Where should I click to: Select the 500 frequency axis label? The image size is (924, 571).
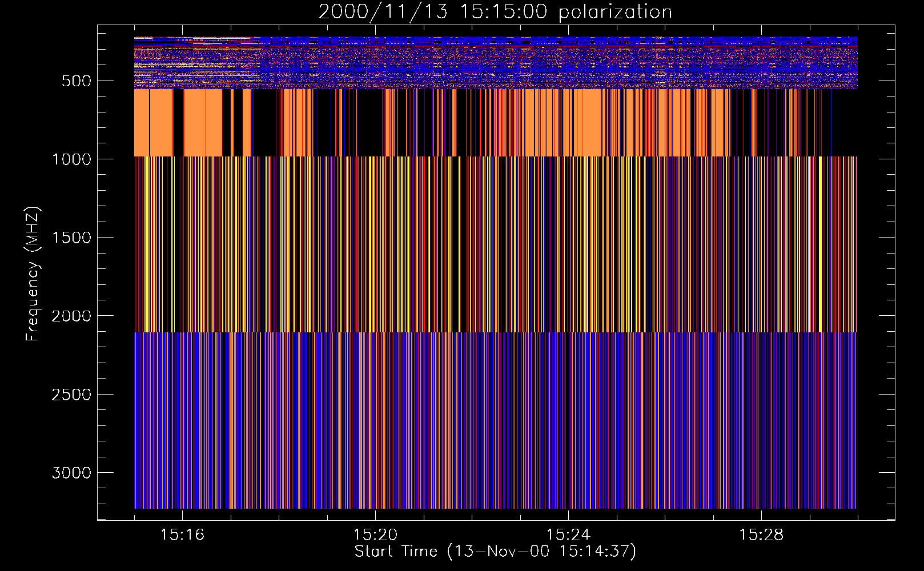click(x=77, y=81)
